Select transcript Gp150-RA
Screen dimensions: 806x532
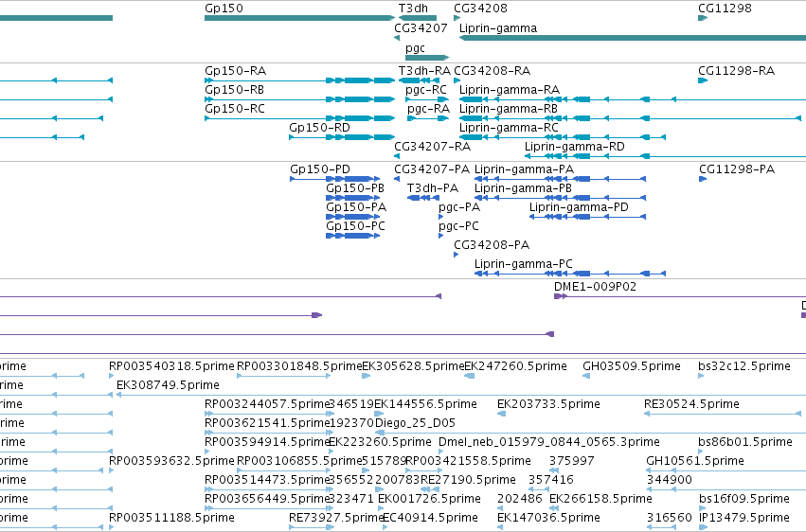pyautogui.click(x=299, y=80)
